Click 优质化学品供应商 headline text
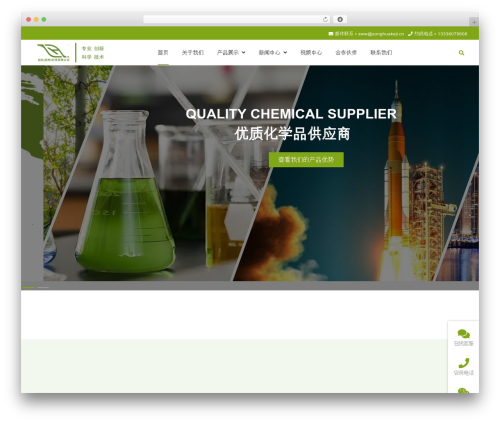Image resolution: width=500 pixels, height=423 pixels. 292,134
